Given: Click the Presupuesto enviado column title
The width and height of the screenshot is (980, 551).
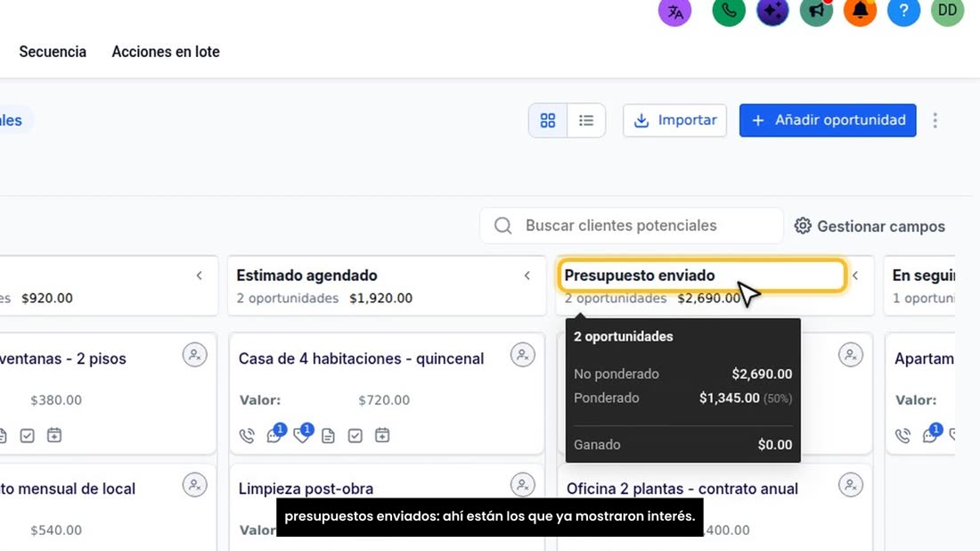Looking at the screenshot, I should click(640, 275).
